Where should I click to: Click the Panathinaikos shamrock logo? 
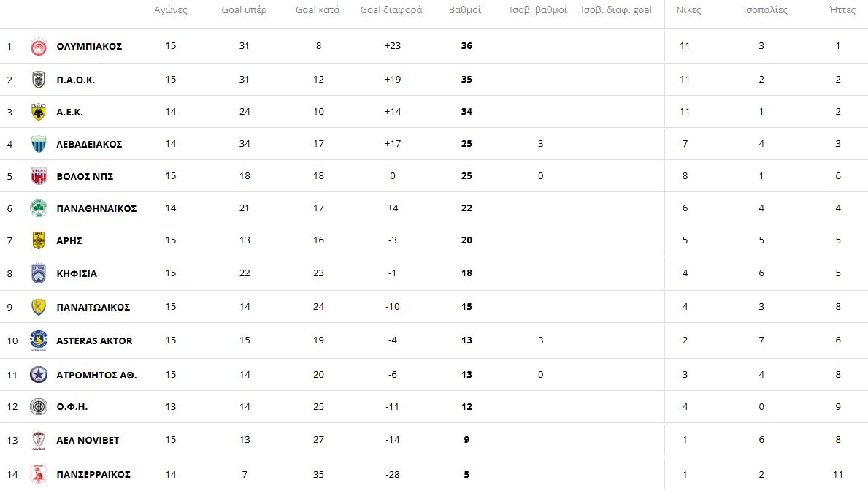click(39, 208)
